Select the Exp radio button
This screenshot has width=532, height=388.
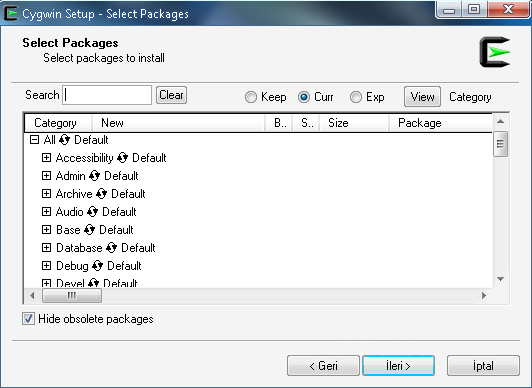coord(356,97)
